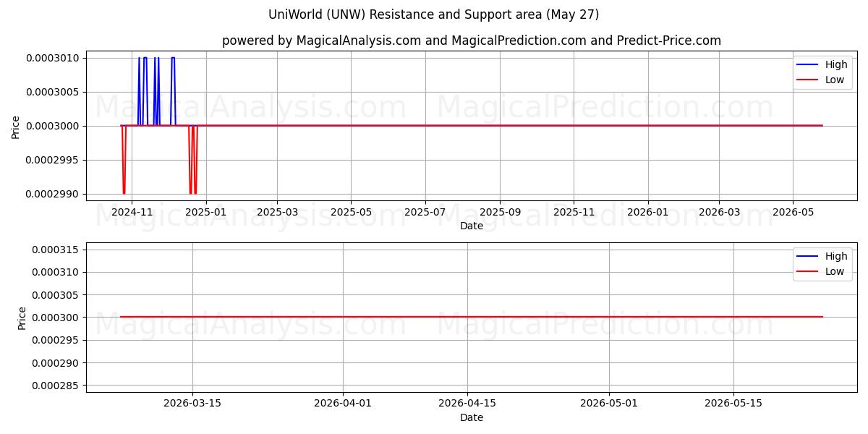Click the 'Price' axis label of the bottom chart
This screenshot has height=434, width=868.
tap(22, 318)
